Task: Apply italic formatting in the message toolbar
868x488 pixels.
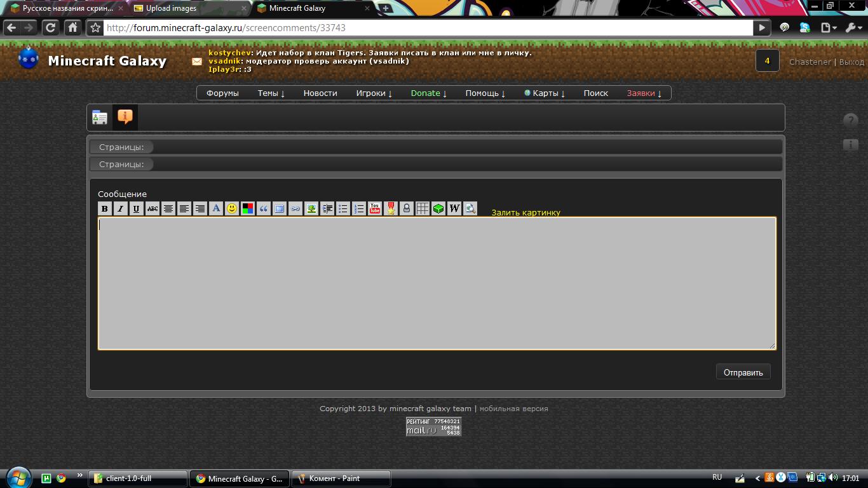Action: pyautogui.click(x=121, y=208)
